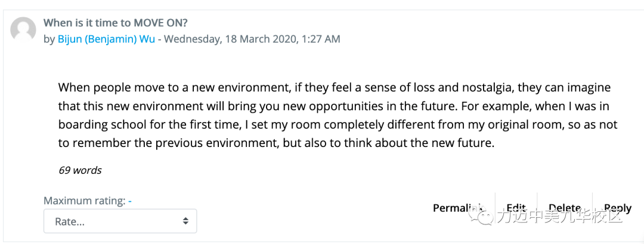Select the post title about MOVE ON
Screen dimensions: 644x244
pyautogui.click(x=116, y=22)
